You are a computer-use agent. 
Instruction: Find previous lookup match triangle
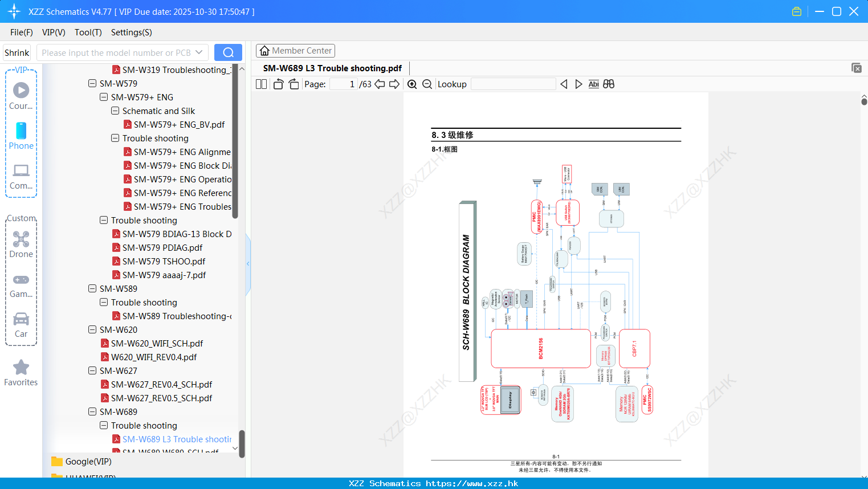[564, 84]
